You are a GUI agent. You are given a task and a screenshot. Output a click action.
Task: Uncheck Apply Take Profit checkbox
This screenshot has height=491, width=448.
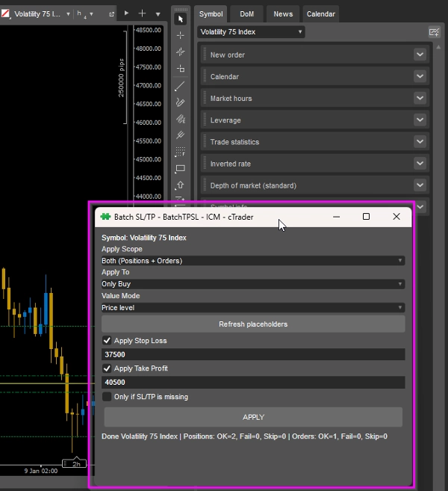point(107,368)
